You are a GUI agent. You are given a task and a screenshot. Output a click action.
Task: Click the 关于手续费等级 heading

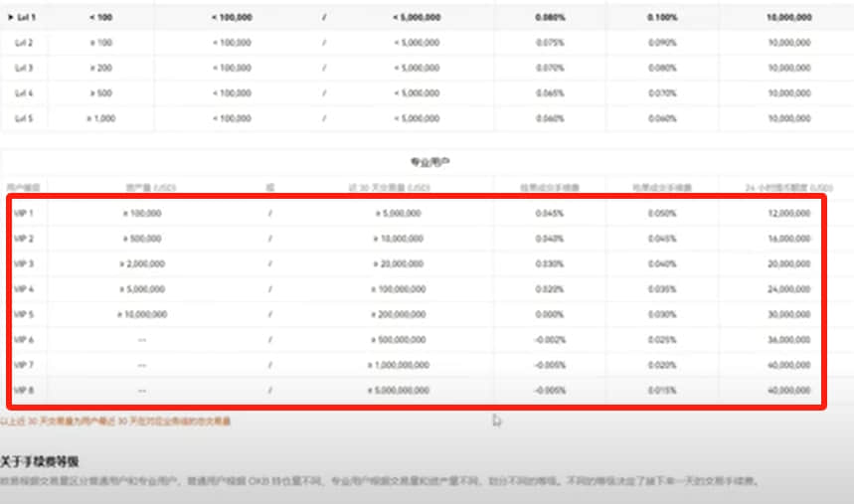40,461
